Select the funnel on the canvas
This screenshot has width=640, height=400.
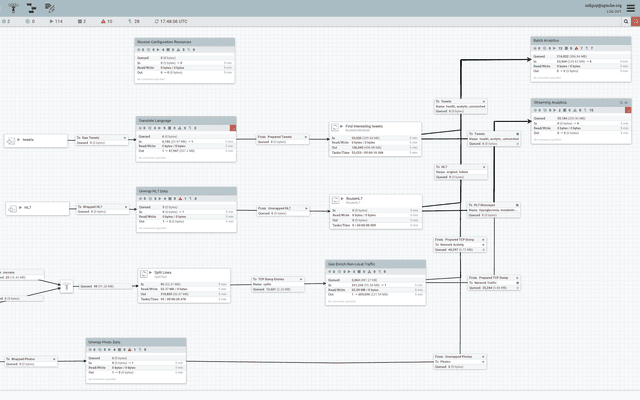point(67,287)
